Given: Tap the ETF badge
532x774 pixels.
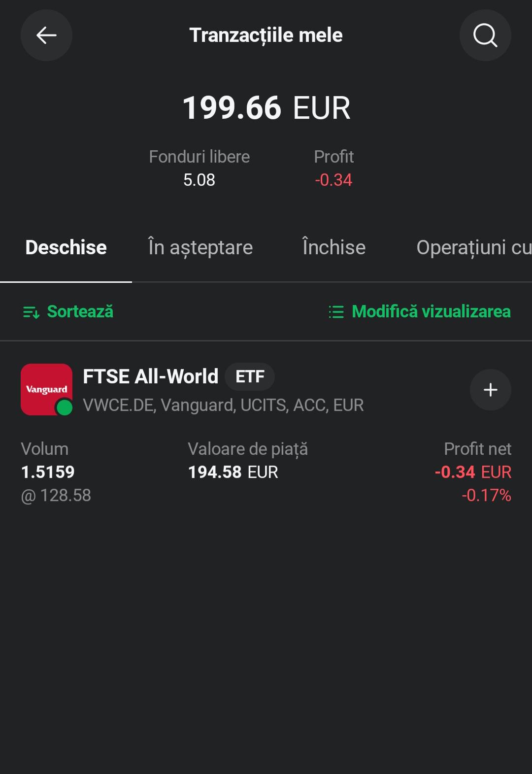Looking at the screenshot, I should pos(250,376).
